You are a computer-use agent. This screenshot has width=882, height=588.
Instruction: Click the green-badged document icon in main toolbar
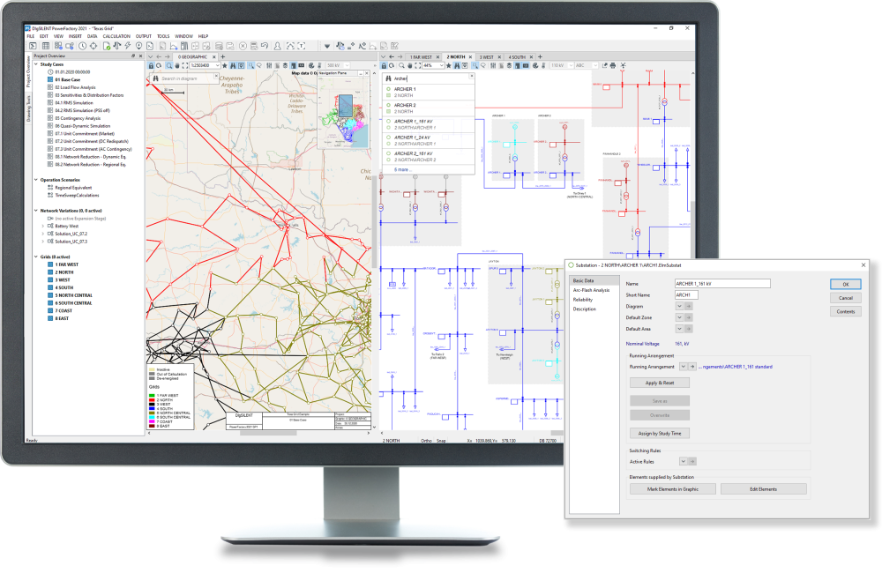(x=107, y=46)
